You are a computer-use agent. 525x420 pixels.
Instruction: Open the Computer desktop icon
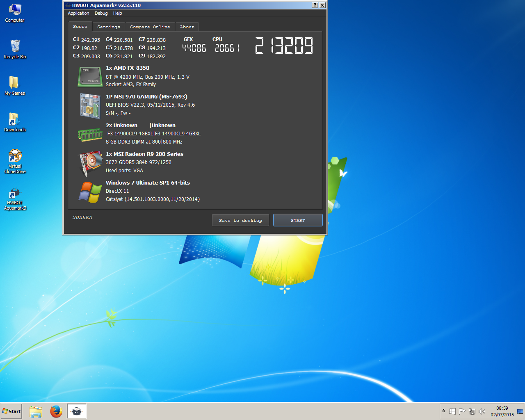(x=15, y=13)
